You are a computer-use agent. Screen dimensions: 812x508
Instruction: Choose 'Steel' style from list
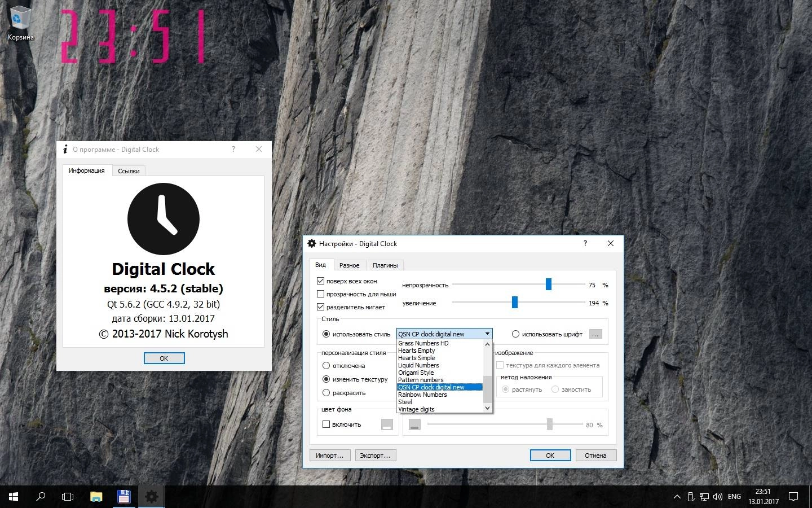point(440,402)
